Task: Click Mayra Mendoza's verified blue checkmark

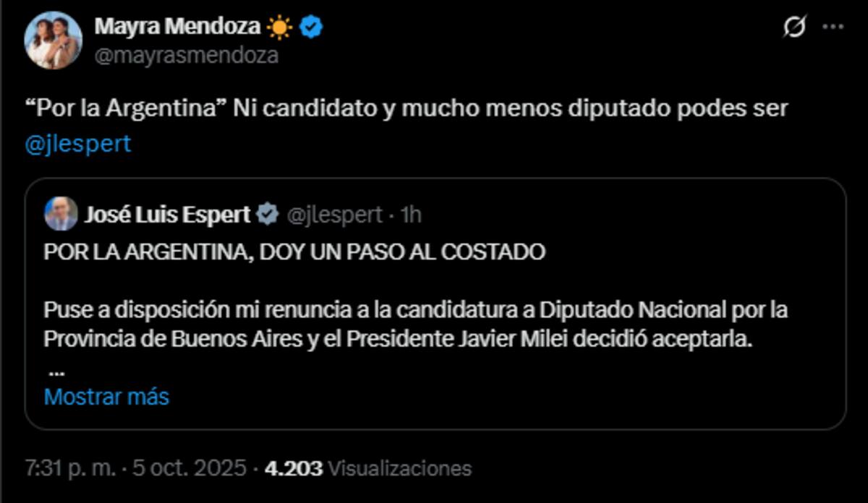Action: click(311, 25)
